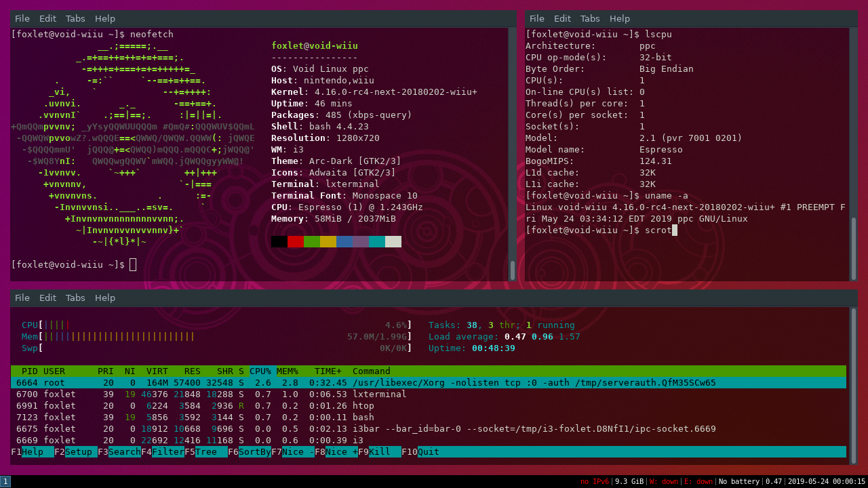This screenshot has height=488, width=868.
Task: Click htop's F1 Help button
Action: (x=33, y=452)
